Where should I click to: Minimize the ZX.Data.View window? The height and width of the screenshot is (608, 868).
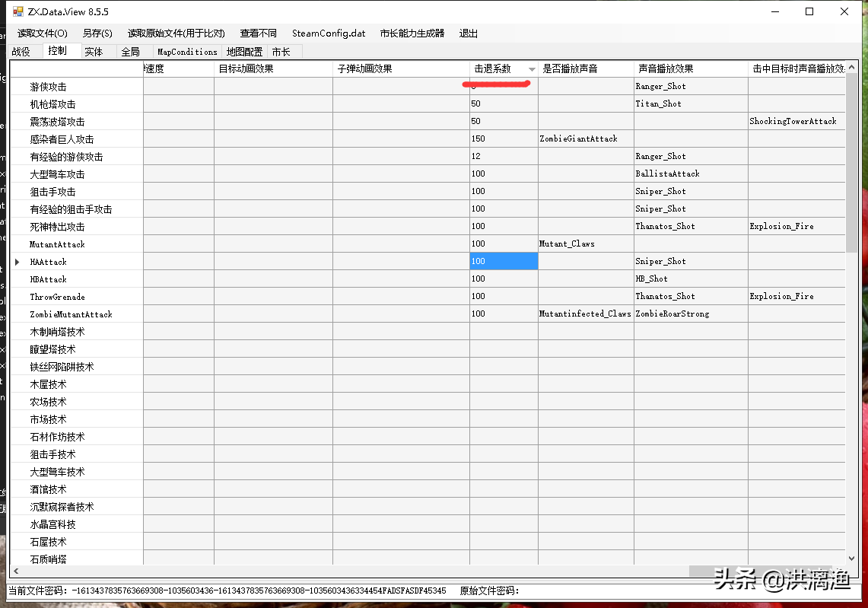[x=774, y=11]
